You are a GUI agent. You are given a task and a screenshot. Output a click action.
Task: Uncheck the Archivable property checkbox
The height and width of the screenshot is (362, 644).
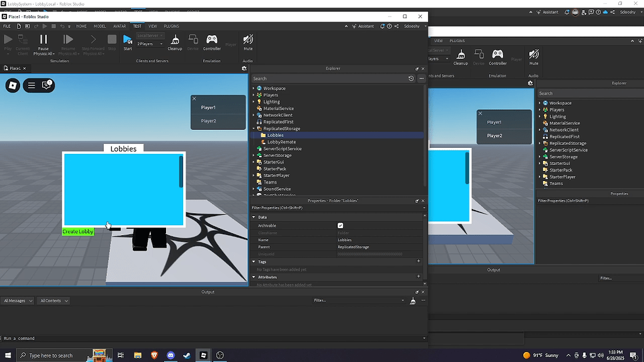(x=340, y=225)
